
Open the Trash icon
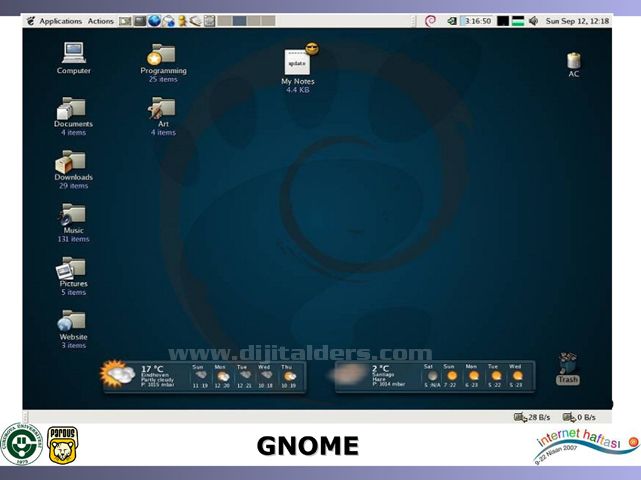pyautogui.click(x=568, y=364)
